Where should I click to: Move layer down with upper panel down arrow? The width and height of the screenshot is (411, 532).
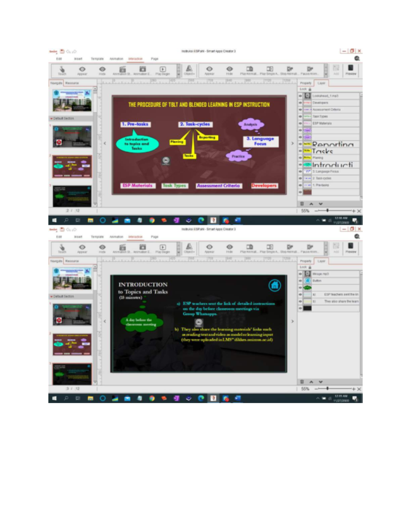point(321,204)
